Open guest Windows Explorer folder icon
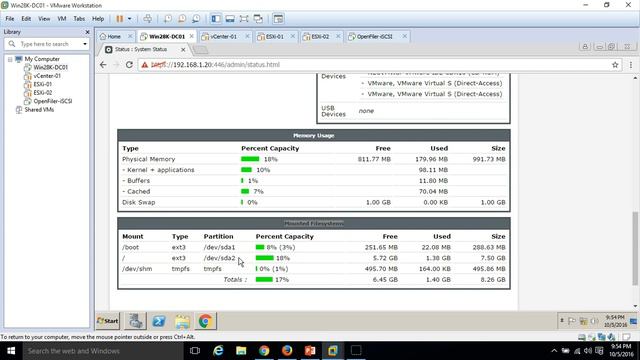This screenshot has width=640, height=360. coord(182,321)
